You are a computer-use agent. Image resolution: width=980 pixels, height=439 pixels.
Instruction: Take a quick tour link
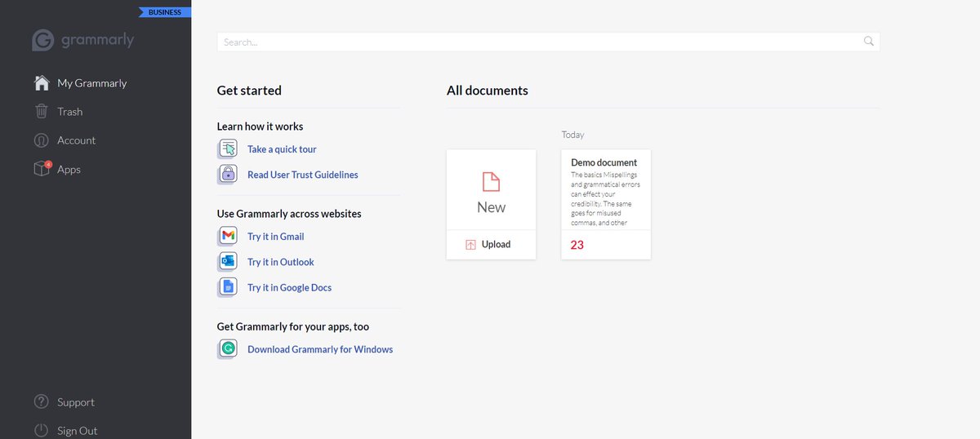tap(282, 149)
